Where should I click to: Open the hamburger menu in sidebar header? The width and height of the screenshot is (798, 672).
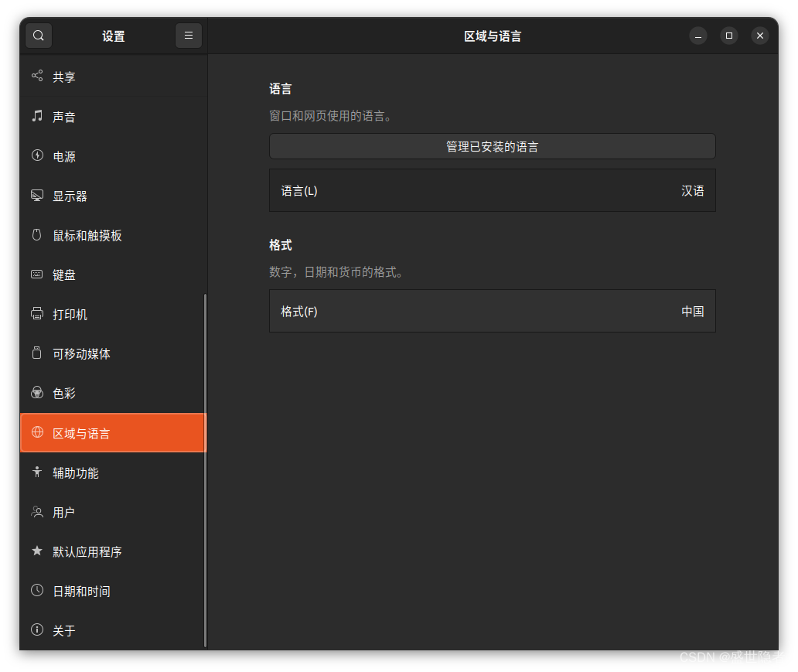click(x=189, y=36)
